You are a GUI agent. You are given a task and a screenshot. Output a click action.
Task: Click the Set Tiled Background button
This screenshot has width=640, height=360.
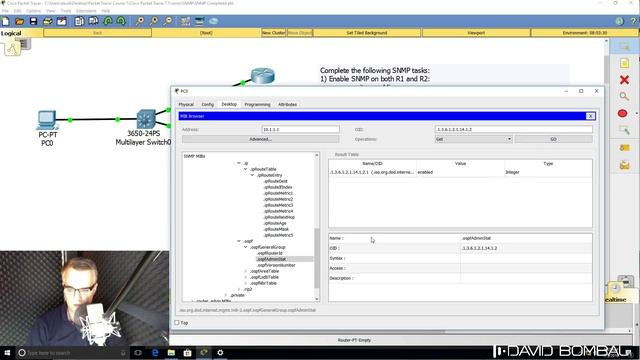coord(367,33)
